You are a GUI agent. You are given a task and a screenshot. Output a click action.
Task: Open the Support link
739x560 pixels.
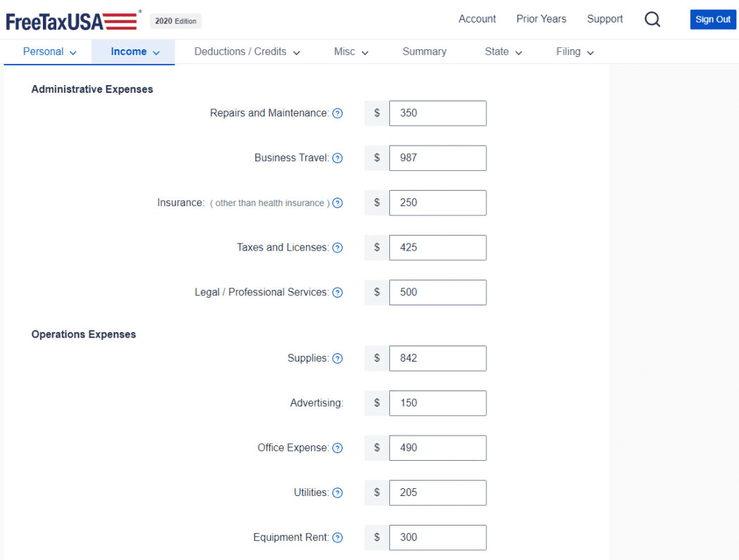[x=605, y=19]
